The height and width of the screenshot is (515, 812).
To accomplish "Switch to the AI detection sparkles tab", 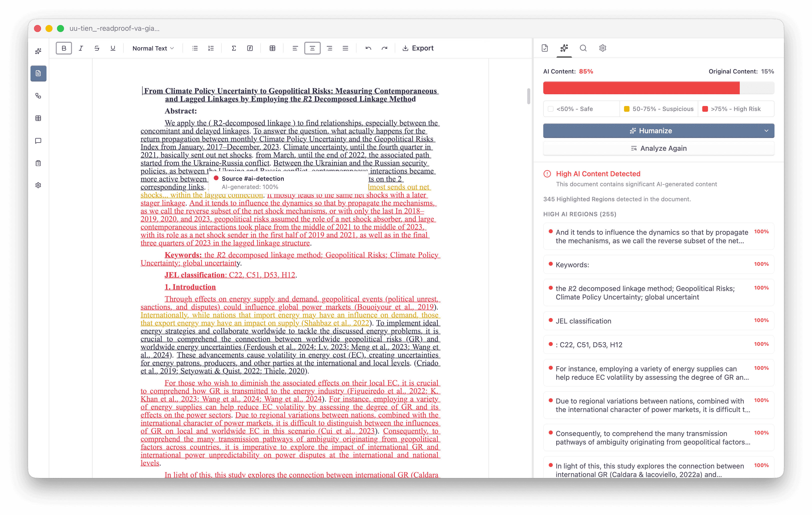I will (x=564, y=48).
